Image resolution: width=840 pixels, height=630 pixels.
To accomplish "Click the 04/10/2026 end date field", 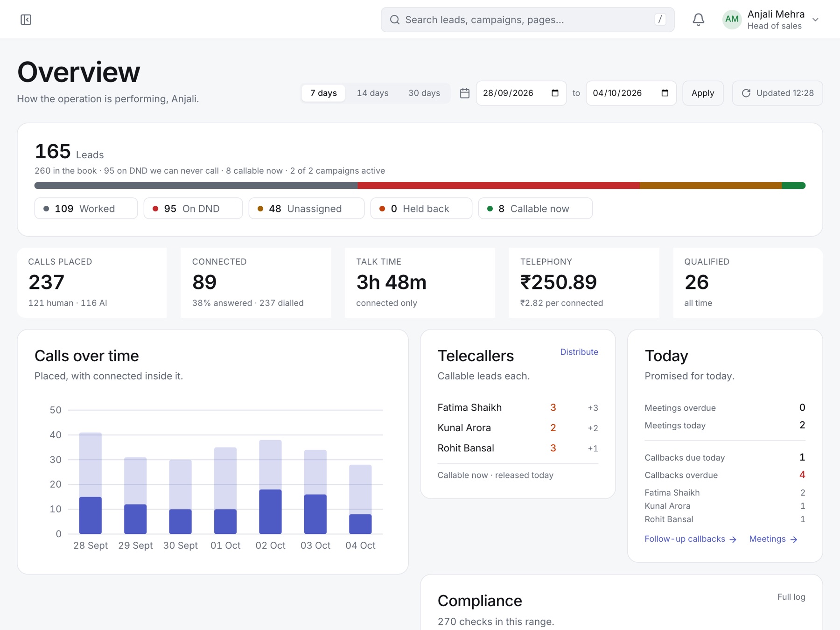I will click(x=631, y=93).
